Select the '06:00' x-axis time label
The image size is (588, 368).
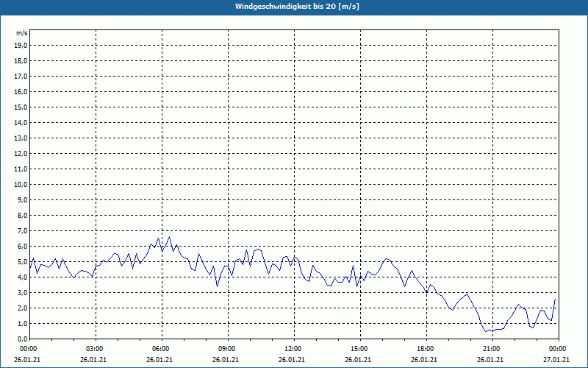coord(159,349)
